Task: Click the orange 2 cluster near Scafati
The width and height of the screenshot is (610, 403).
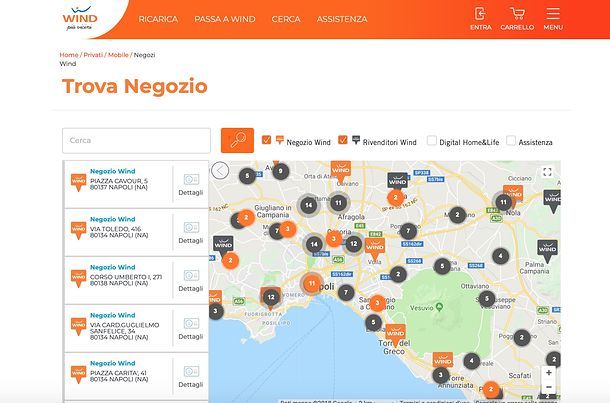Action: [x=491, y=389]
